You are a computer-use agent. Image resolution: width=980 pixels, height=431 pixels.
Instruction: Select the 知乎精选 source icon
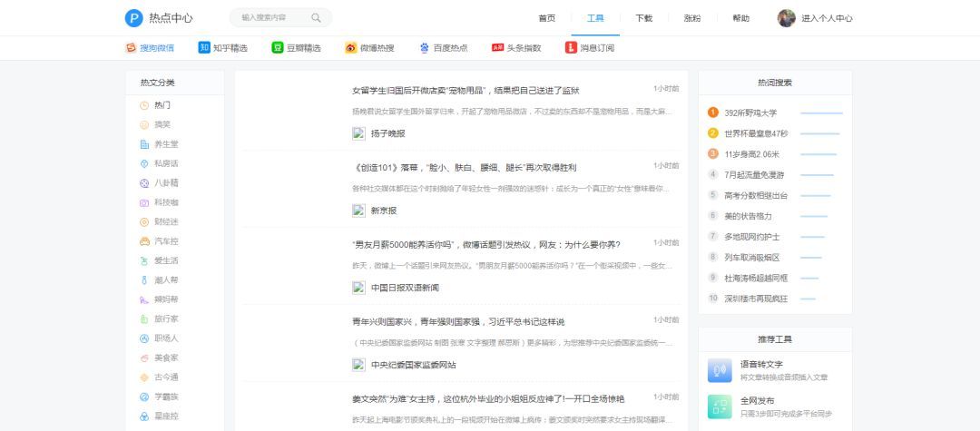click(x=205, y=48)
